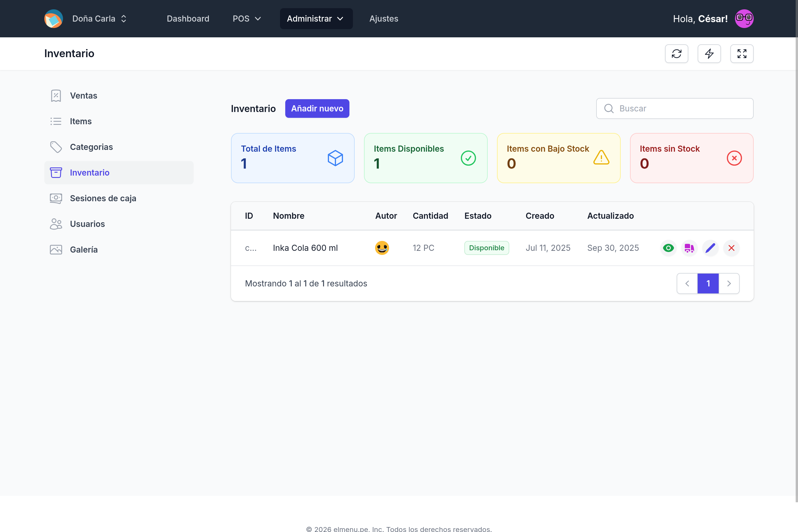Open Ajustes in the top navigation
Screen dimensions: 798x532
click(384, 19)
